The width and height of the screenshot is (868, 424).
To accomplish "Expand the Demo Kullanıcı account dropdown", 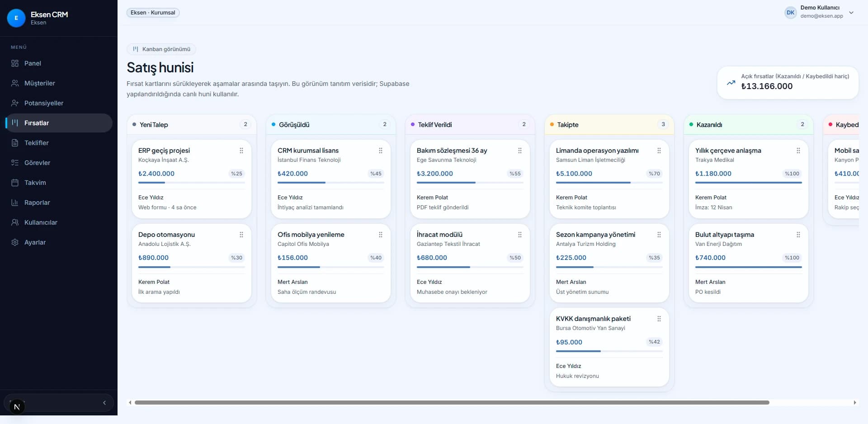I will 852,13.
